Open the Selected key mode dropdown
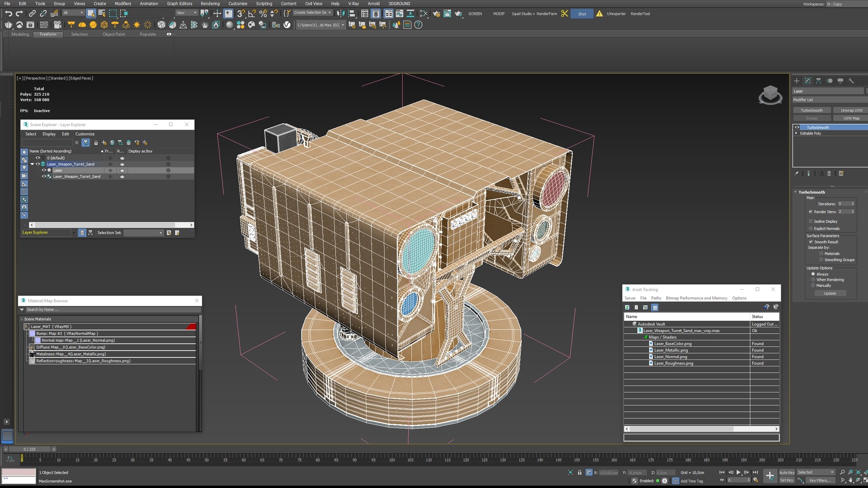Image resolution: width=868 pixels, height=488 pixels. tap(816, 472)
